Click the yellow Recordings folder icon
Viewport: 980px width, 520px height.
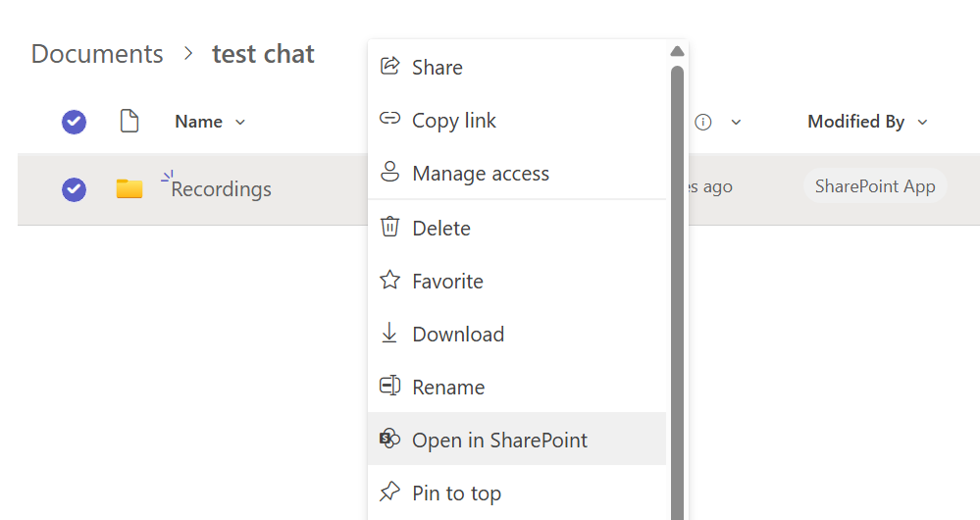click(x=129, y=188)
